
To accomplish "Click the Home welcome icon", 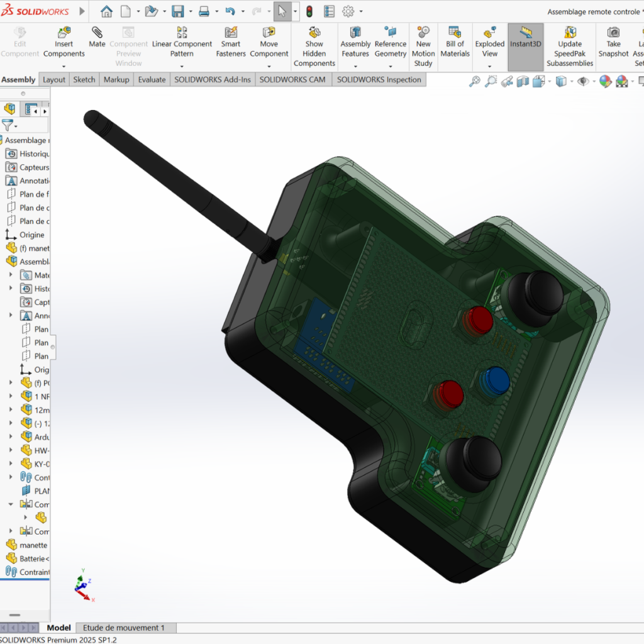I will [106, 11].
